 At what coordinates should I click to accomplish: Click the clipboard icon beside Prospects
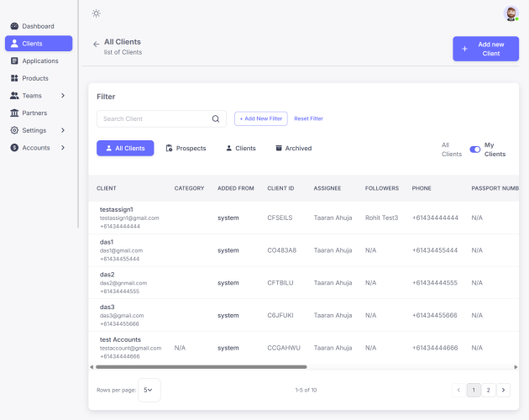[169, 148]
